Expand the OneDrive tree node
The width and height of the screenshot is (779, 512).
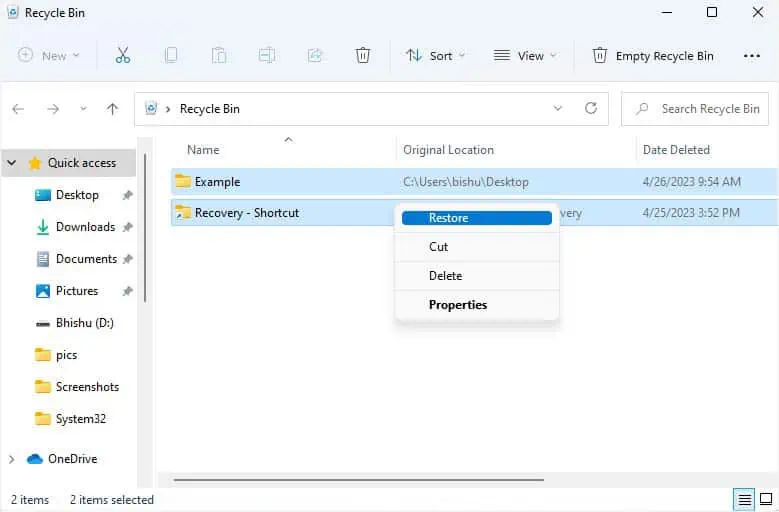[11, 459]
